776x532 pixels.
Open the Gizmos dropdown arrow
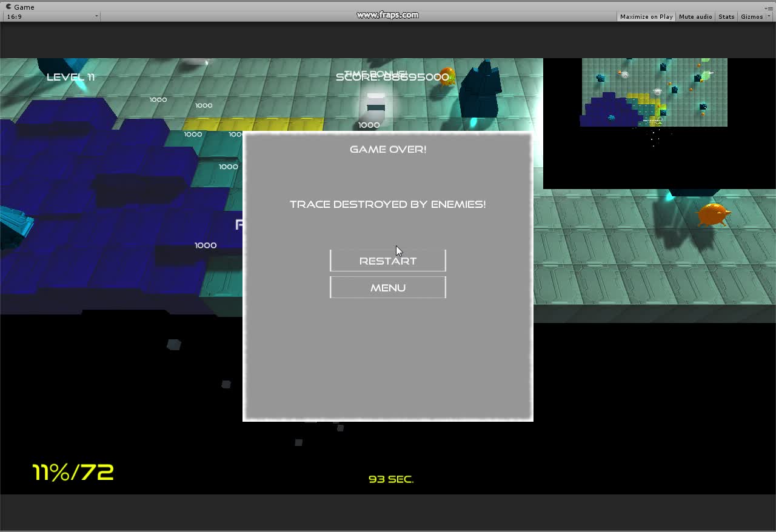(769, 16)
